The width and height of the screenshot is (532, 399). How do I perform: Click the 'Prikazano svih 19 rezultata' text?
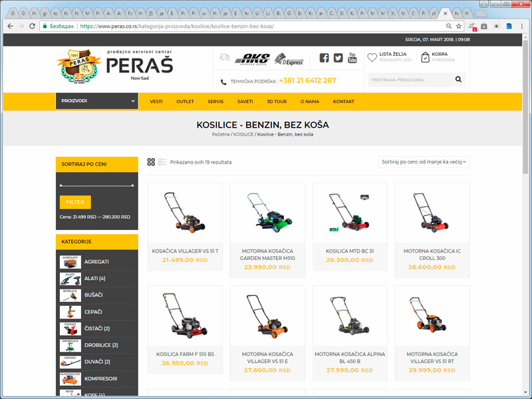point(201,162)
